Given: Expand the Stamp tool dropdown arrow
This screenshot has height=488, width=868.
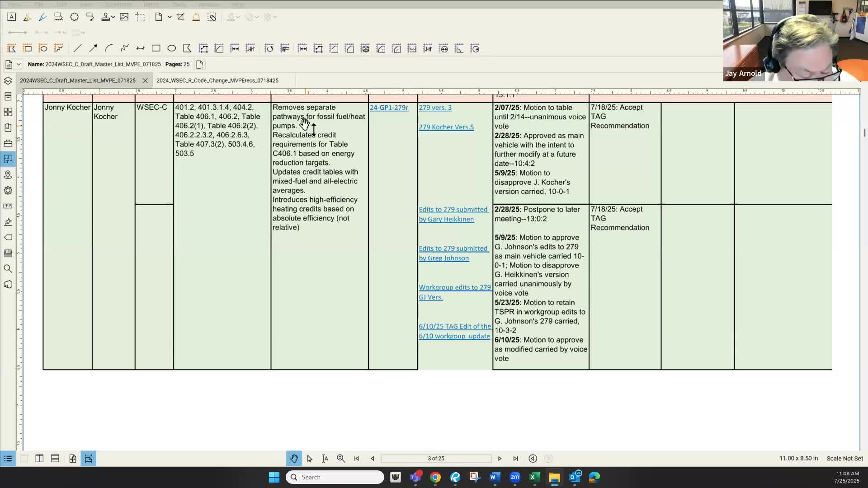Looking at the screenshot, I should (x=113, y=17).
